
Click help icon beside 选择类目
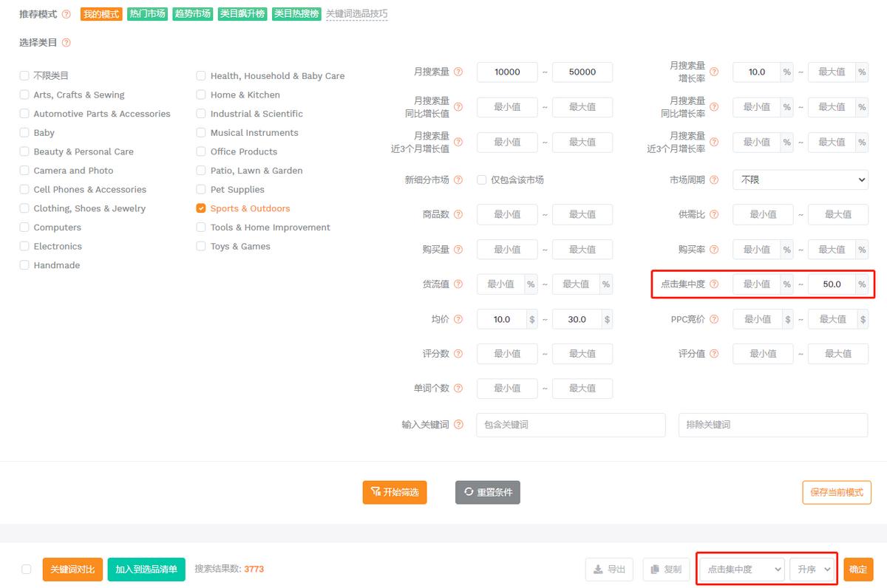67,43
